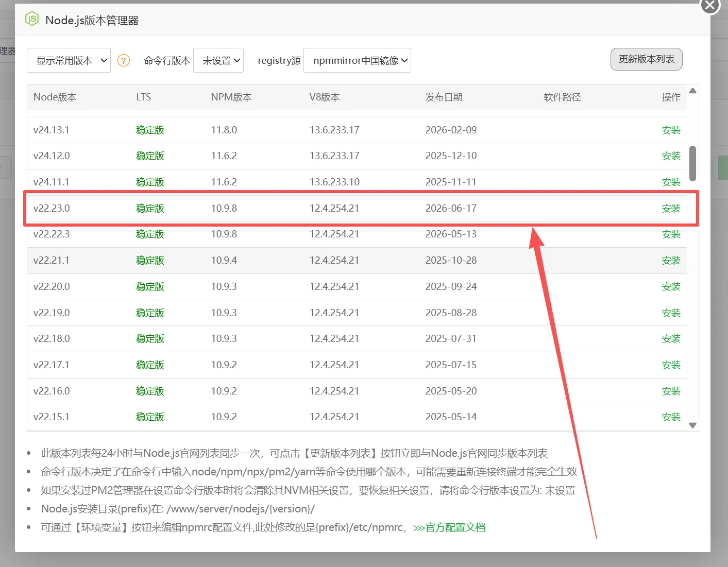Click release date 2025-08-28

pos(451,313)
